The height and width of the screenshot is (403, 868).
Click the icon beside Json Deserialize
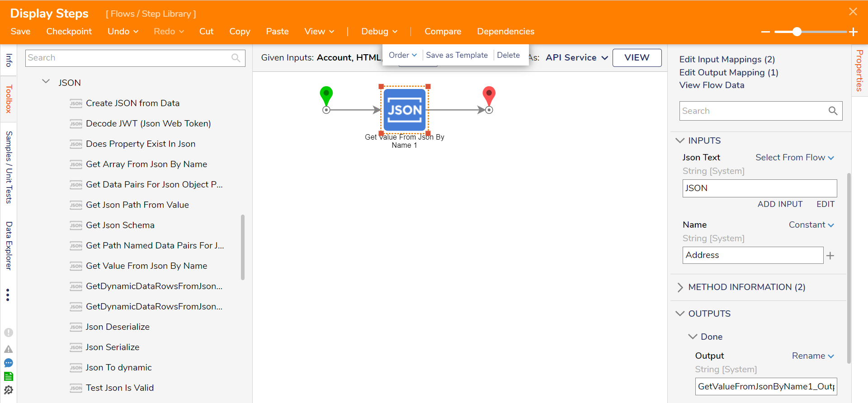point(76,327)
